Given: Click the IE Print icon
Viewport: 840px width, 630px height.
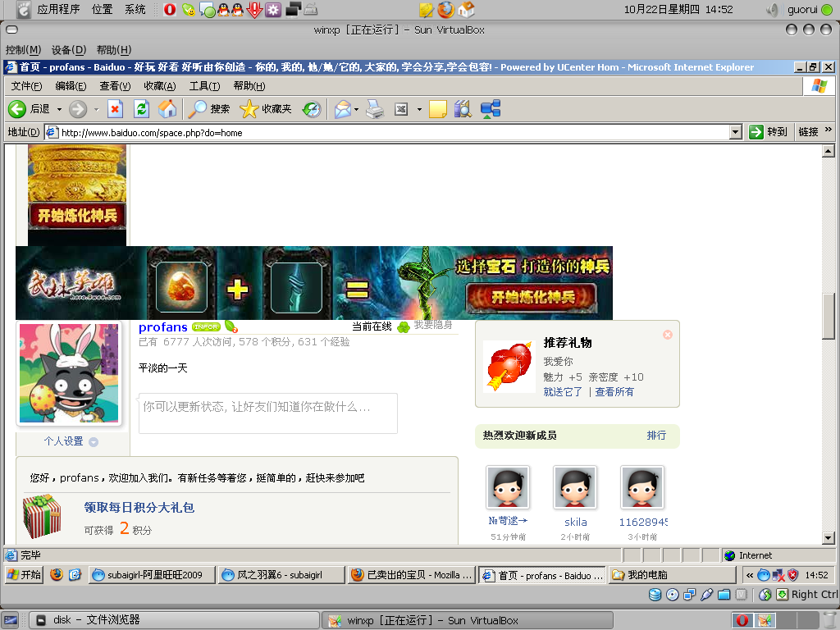Looking at the screenshot, I should [375, 109].
